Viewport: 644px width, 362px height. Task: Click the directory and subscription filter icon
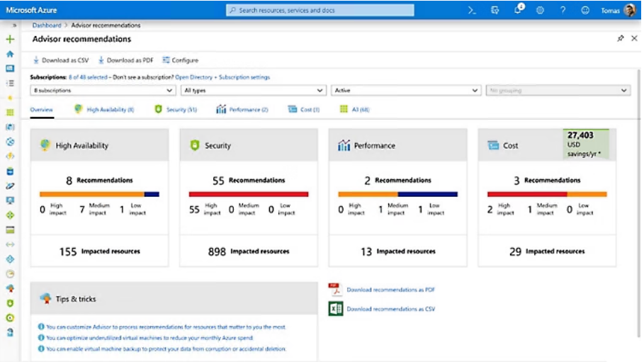[495, 10]
